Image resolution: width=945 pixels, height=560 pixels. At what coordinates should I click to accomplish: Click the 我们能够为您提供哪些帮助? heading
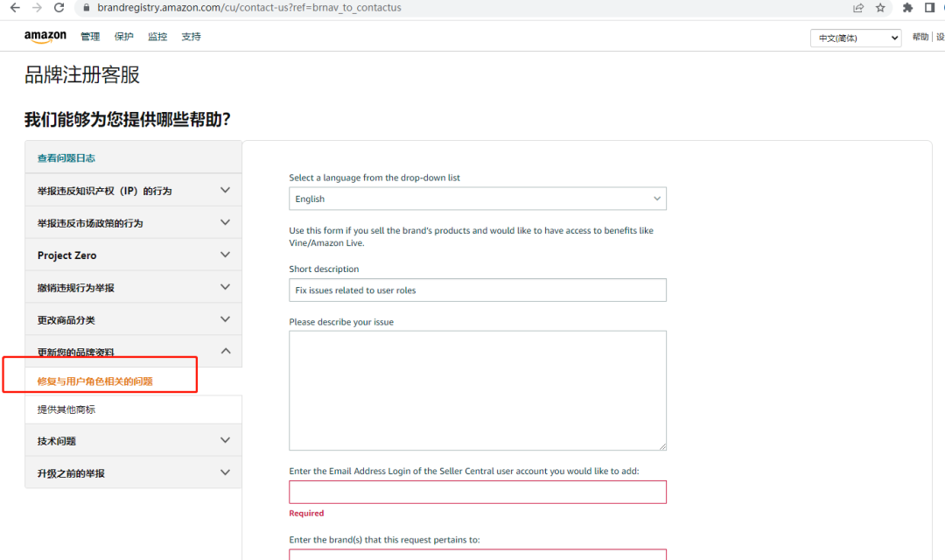point(127,119)
